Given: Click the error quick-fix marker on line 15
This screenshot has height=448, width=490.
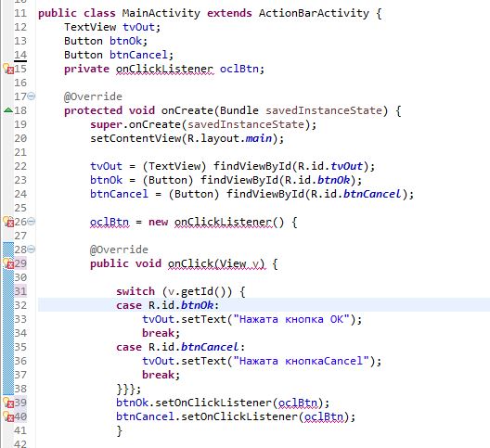Looking at the screenshot, I should click(8, 69).
